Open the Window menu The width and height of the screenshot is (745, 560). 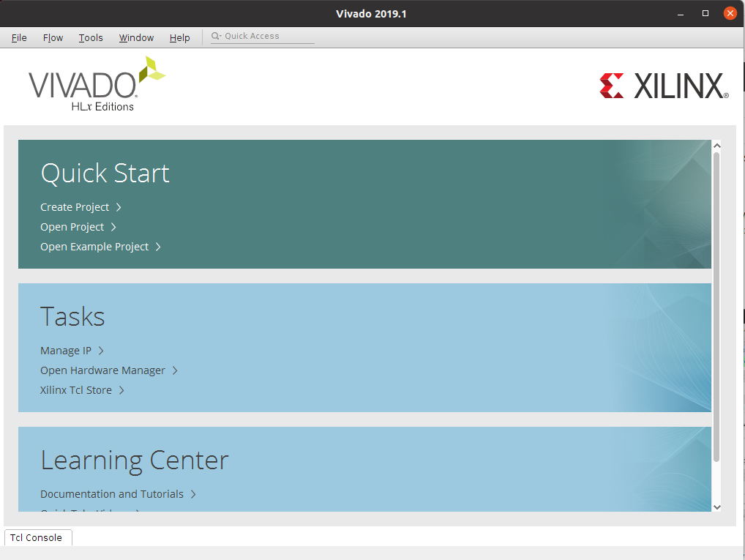(x=136, y=37)
